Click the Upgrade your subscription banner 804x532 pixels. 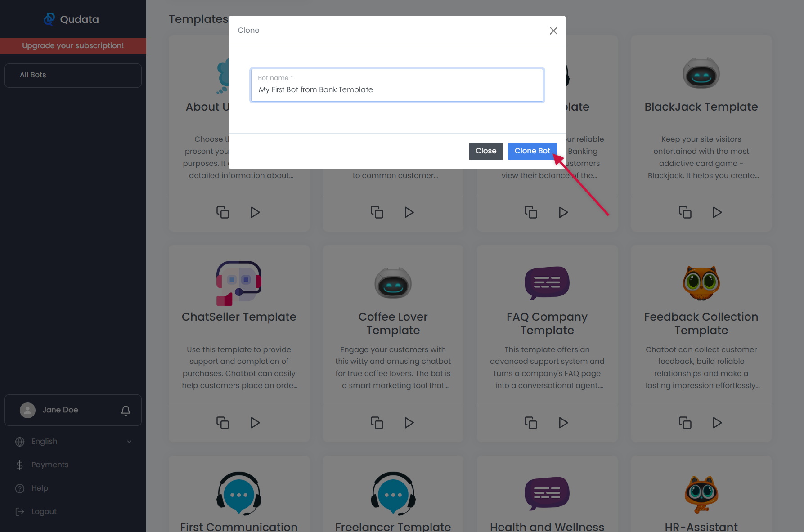tap(73, 46)
